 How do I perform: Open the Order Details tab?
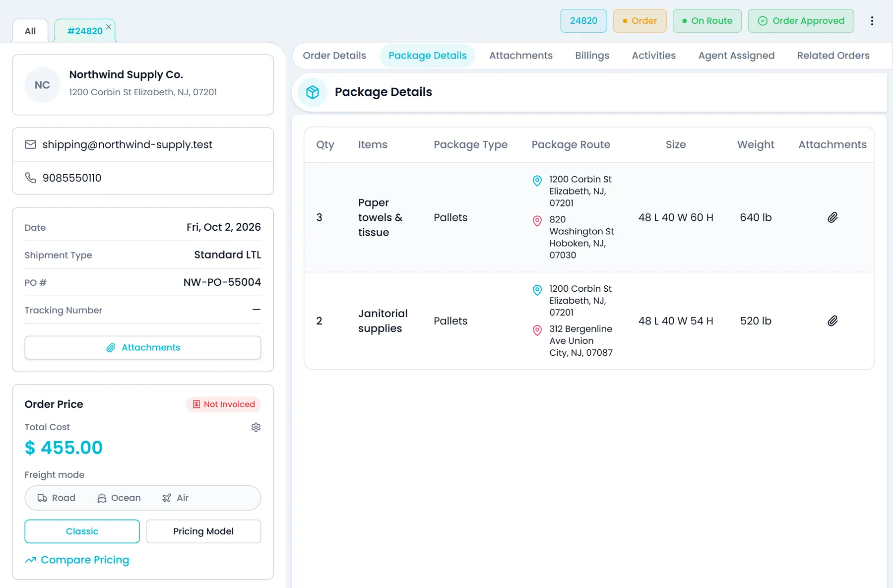pyautogui.click(x=334, y=56)
